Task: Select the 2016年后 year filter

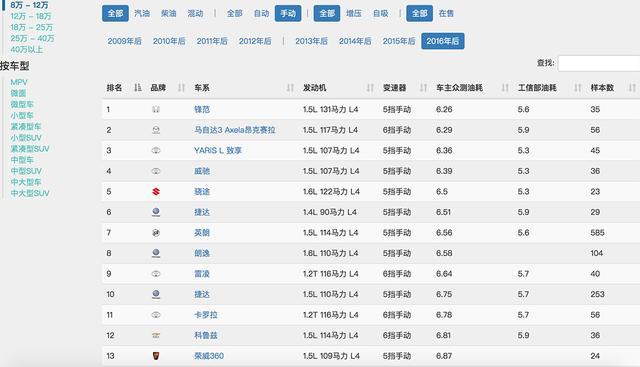Action: click(x=443, y=41)
